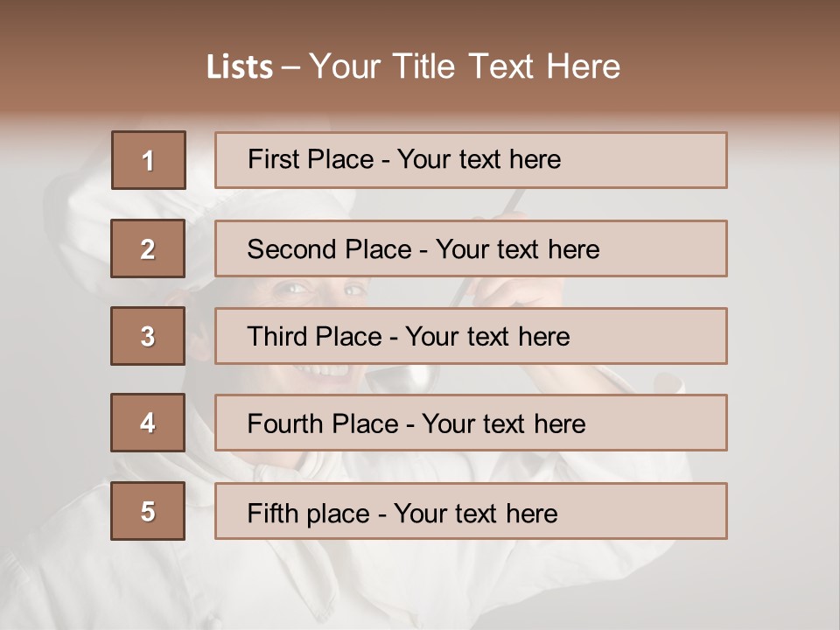This screenshot has width=840, height=630.
Task: Click the 'Fourth Place - Your text here' field
Action: [471, 423]
